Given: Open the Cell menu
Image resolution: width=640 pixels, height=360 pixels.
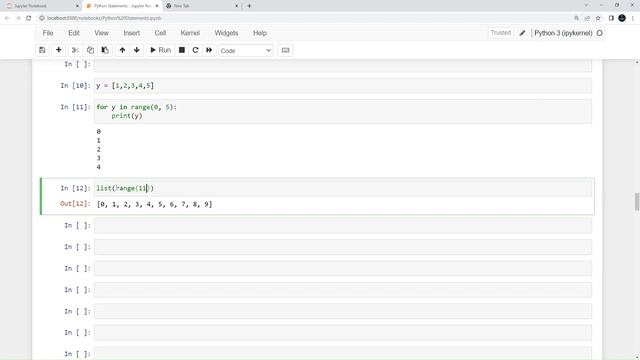Looking at the screenshot, I should 160,33.
